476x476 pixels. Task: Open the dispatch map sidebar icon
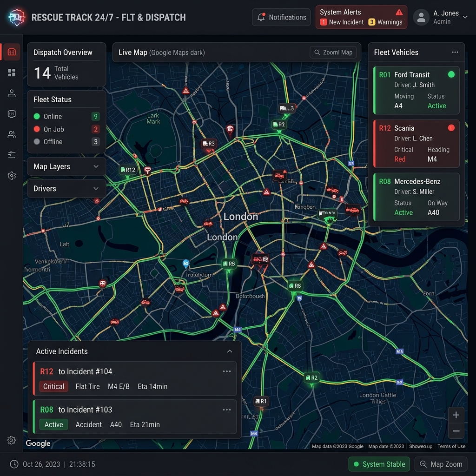point(12,52)
